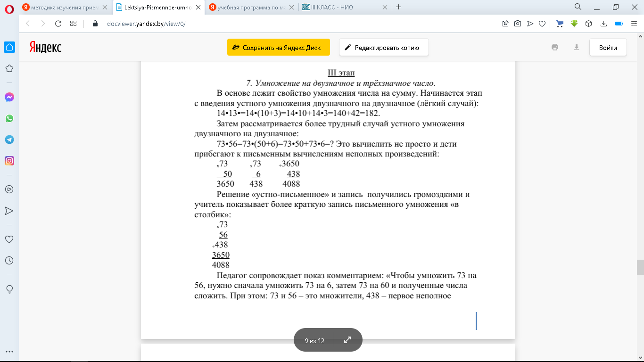Open Instagram in sidebar
Screen dimensions: 644x362
[9, 161]
